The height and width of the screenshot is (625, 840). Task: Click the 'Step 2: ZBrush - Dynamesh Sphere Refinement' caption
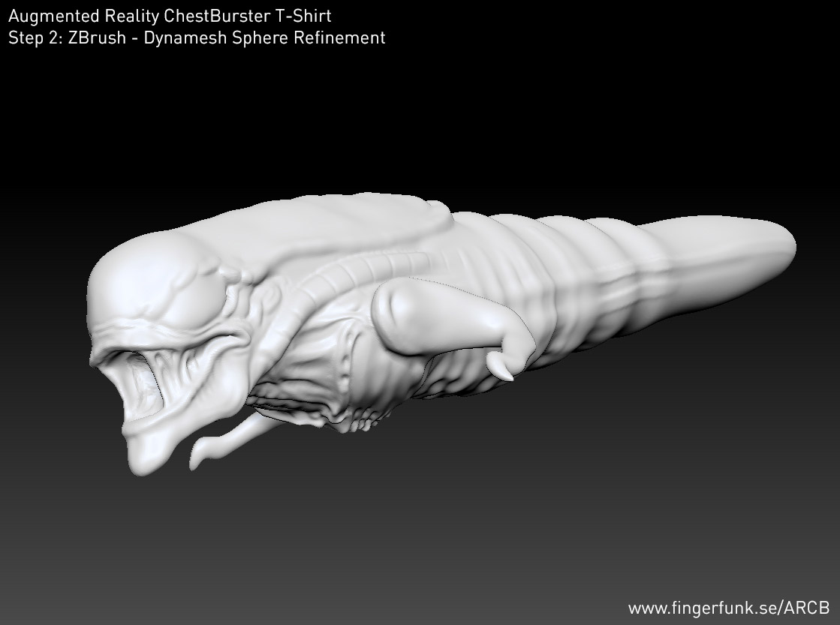click(x=197, y=38)
